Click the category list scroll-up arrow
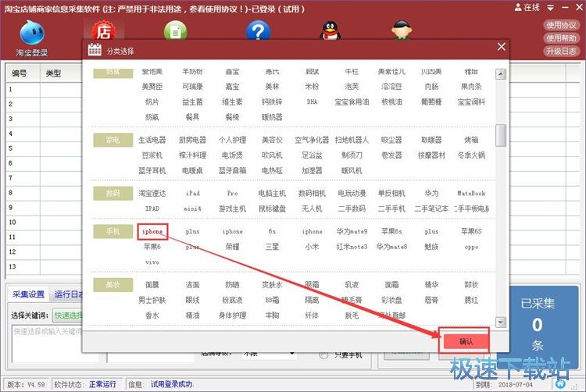Image resolution: width=586 pixels, height=392 pixels. coord(501,74)
